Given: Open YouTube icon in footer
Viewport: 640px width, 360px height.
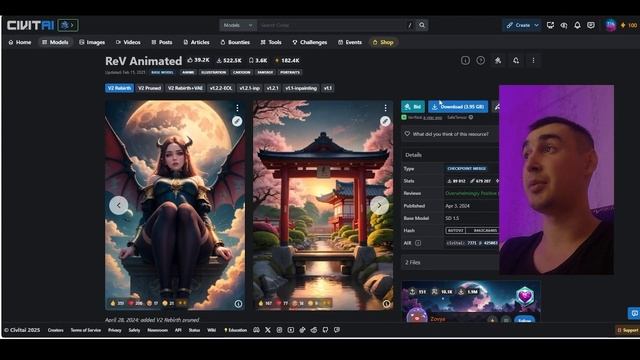Looking at the screenshot, I should 291,330.
